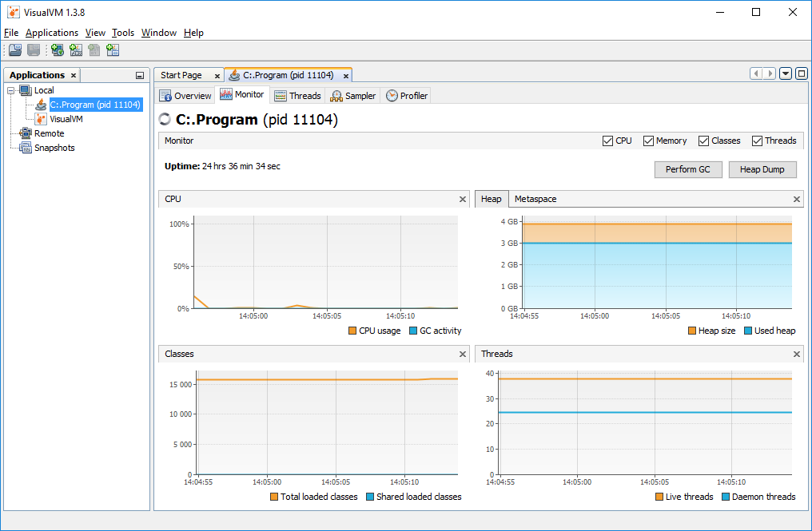Image resolution: width=812 pixels, height=531 pixels.
Task: Open the File menu
Action: (11, 33)
